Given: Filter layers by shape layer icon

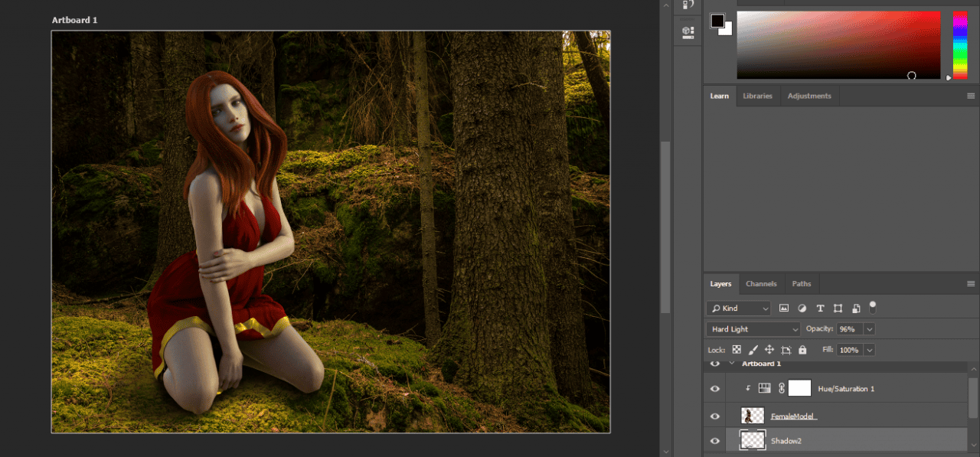Looking at the screenshot, I should pos(838,308).
